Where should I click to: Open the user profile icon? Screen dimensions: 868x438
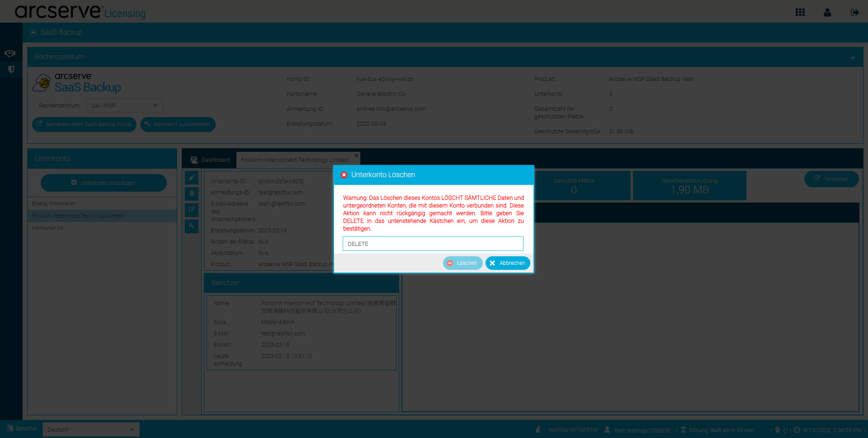pos(827,12)
